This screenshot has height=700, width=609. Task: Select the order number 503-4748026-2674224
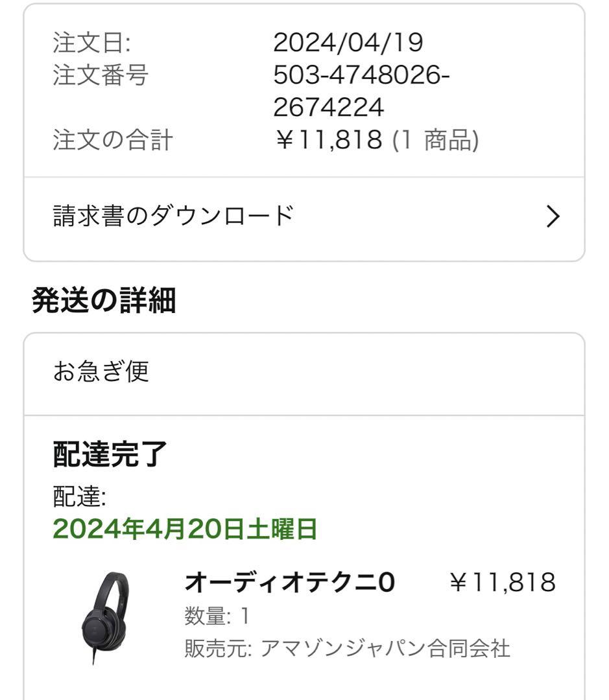(x=361, y=91)
